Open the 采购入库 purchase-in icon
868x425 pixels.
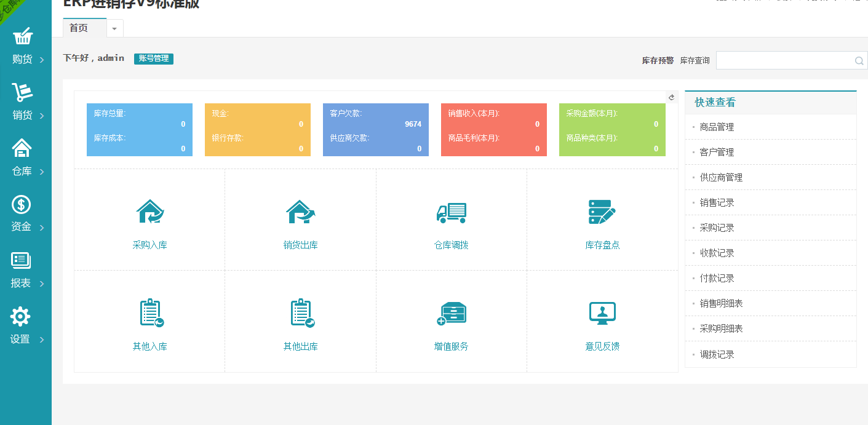click(149, 212)
